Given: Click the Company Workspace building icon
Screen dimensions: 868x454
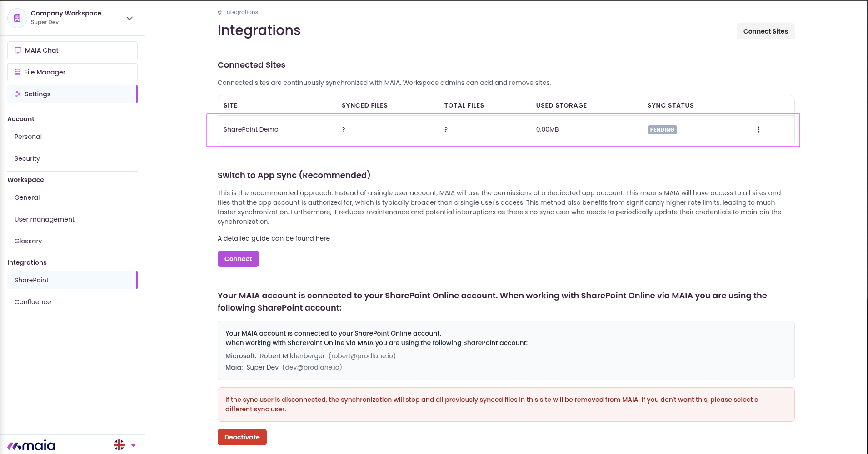Looking at the screenshot, I should click(17, 18).
